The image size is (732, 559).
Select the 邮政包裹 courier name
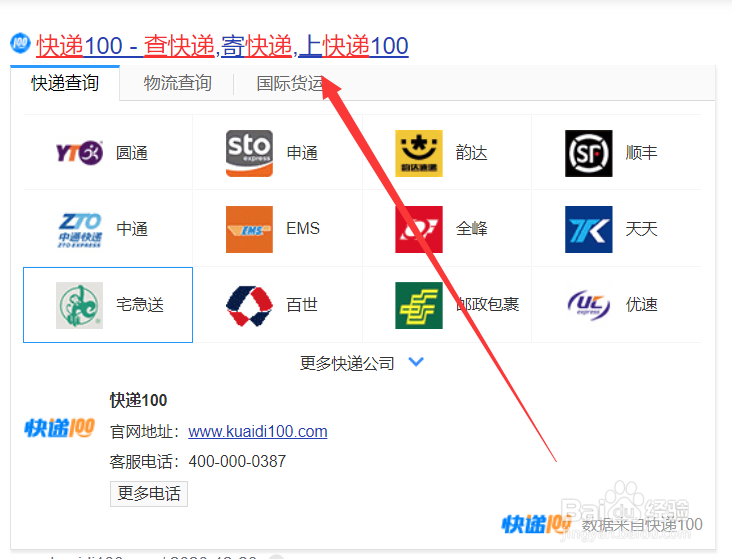click(487, 305)
